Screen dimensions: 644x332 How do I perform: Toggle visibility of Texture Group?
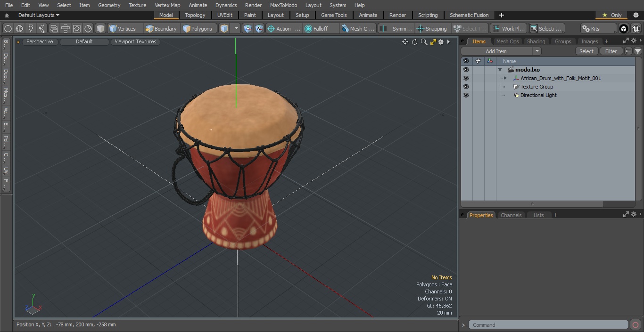coord(466,87)
